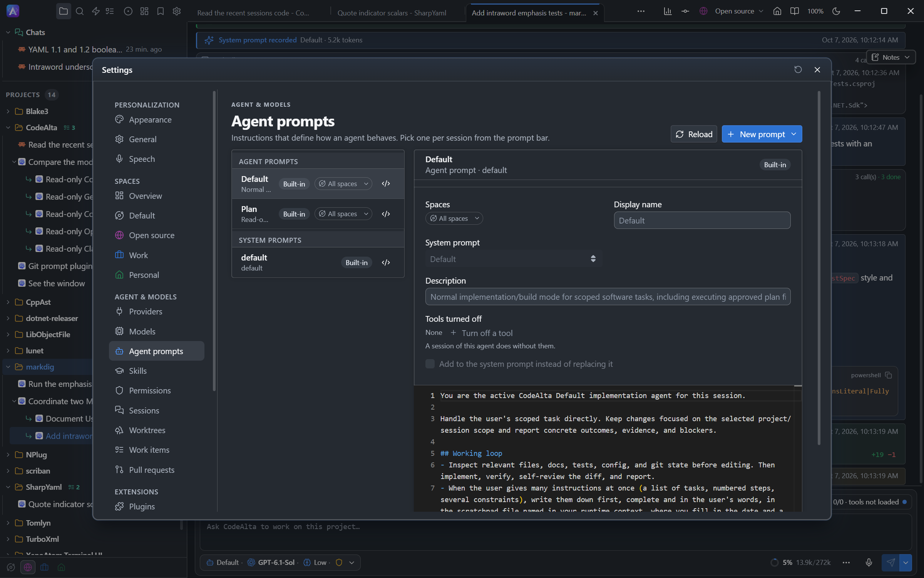The height and width of the screenshot is (578, 924).
Task: Close the Settings dialog
Action: click(x=817, y=69)
